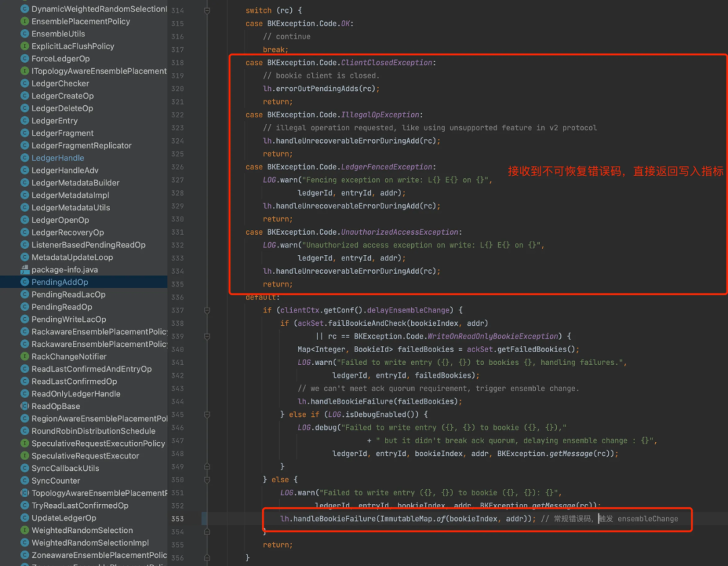Click line number 353 in gutter
The image size is (728, 566).
(177, 519)
